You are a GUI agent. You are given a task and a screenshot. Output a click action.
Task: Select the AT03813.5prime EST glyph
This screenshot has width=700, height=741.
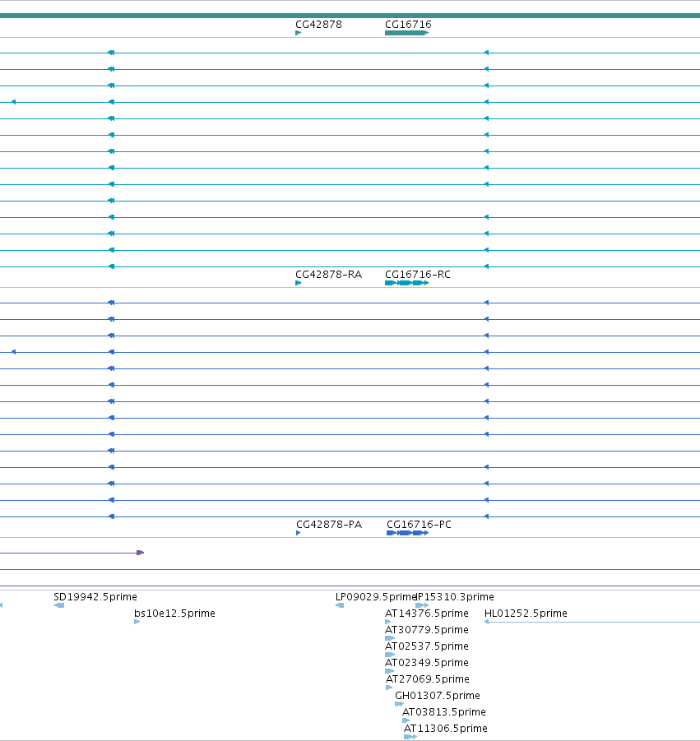click(406, 720)
